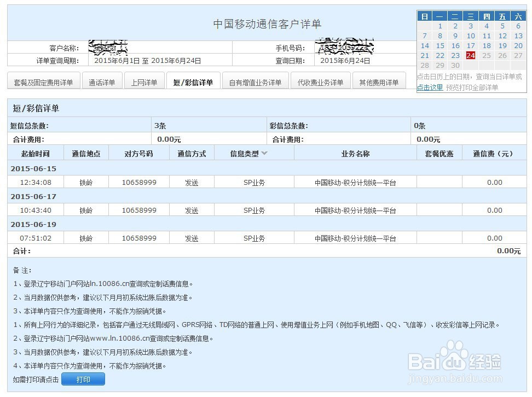
Task: Click the time cell 12:34:08
Action: (36, 182)
